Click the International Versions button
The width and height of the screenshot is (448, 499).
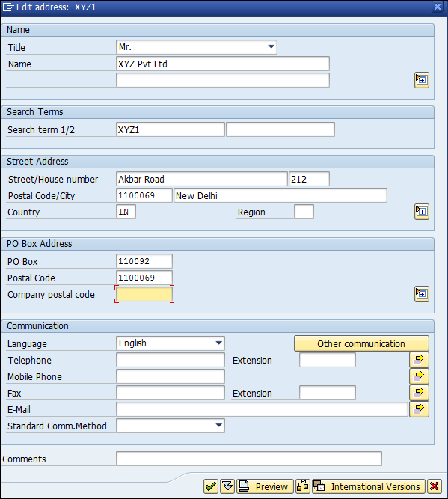[x=369, y=486]
